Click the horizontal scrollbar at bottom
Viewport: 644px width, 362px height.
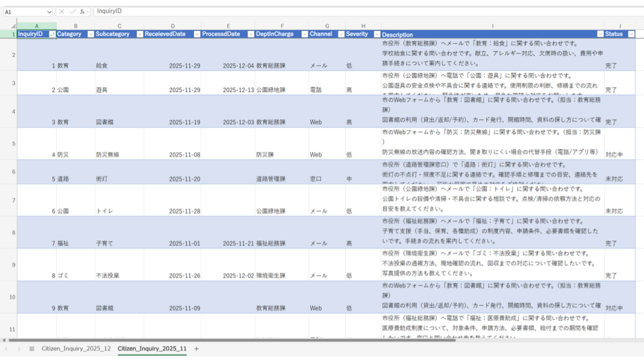point(193,339)
